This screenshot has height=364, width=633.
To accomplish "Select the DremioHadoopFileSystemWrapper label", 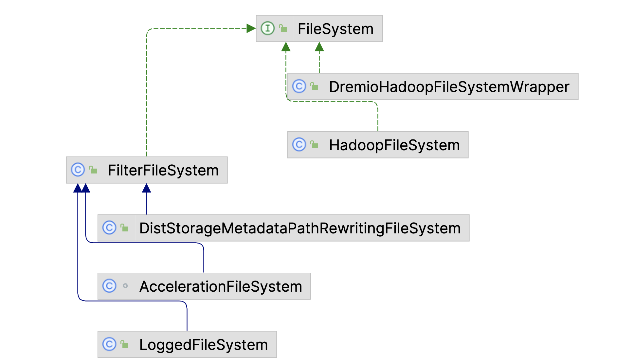I will pyautogui.click(x=449, y=87).
